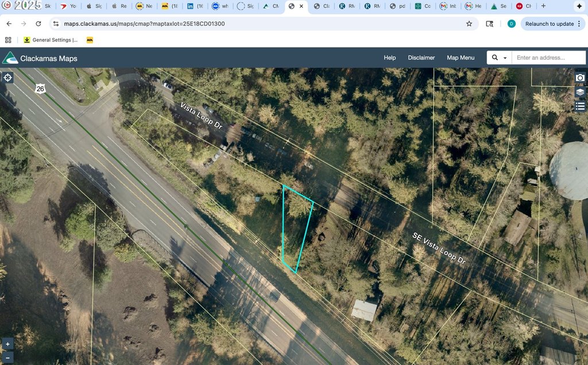Zoom in with the plus button
This screenshot has width=588, height=365.
coord(7,344)
